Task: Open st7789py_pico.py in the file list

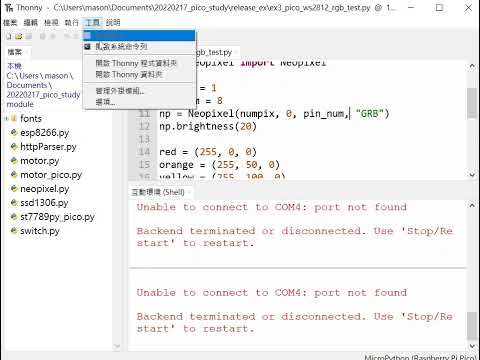Action: click(57, 217)
